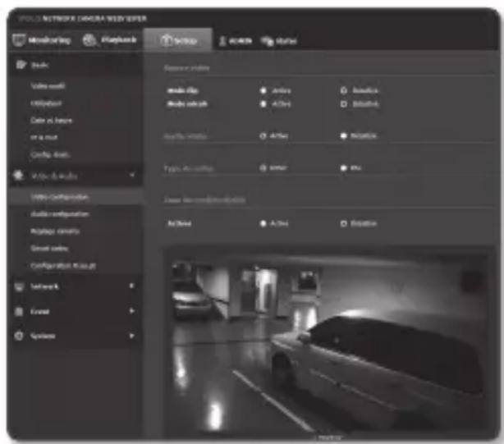The image size is (504, 444).
Task: Expand the Event section arrow
Action: (131, 311)
